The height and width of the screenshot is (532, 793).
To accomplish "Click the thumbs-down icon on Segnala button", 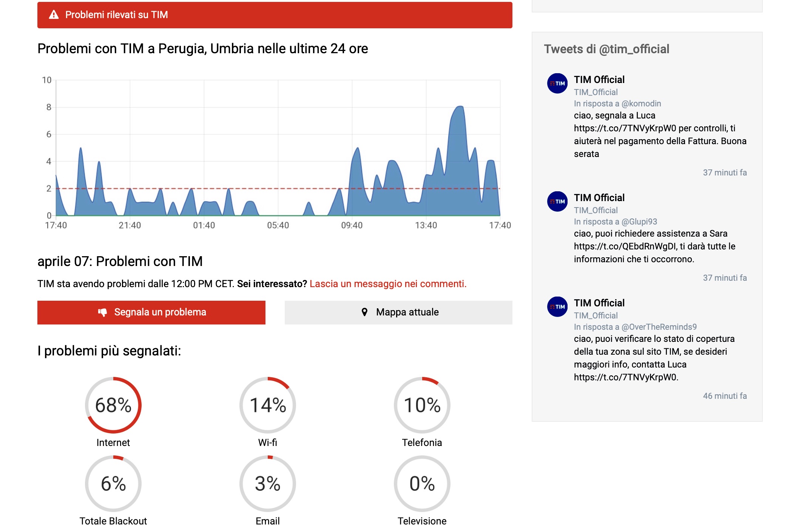I will 103,312.
